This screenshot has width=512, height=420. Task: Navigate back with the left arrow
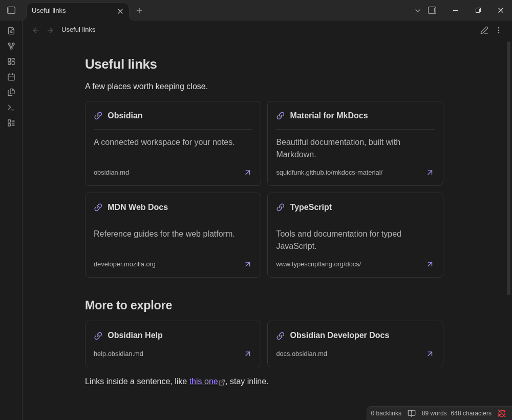[x=36, y=30]
